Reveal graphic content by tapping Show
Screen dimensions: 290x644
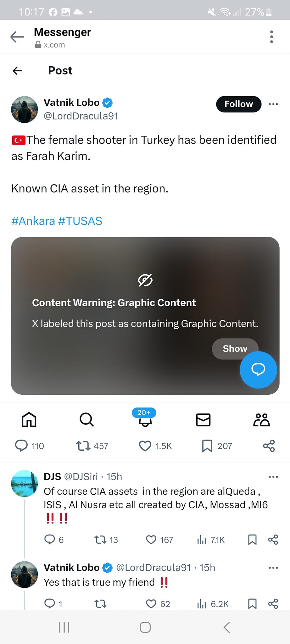coord(235,348)
